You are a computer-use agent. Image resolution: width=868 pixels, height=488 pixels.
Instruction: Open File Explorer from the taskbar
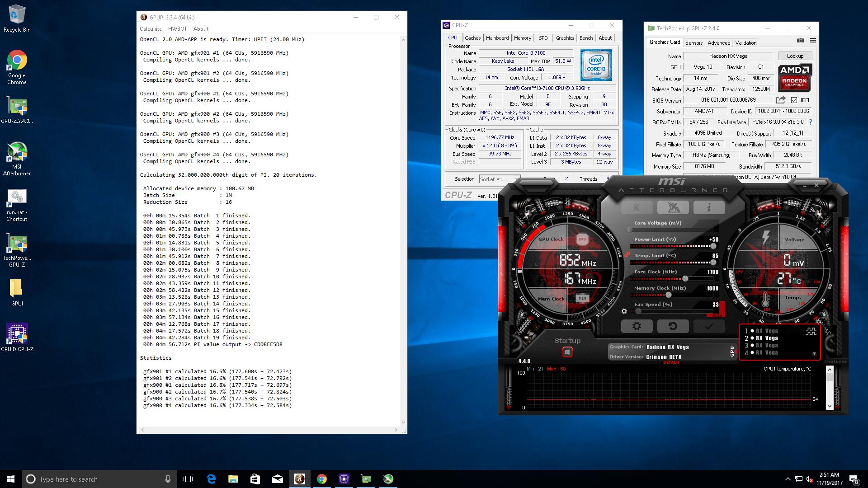[x=233, y=479]
